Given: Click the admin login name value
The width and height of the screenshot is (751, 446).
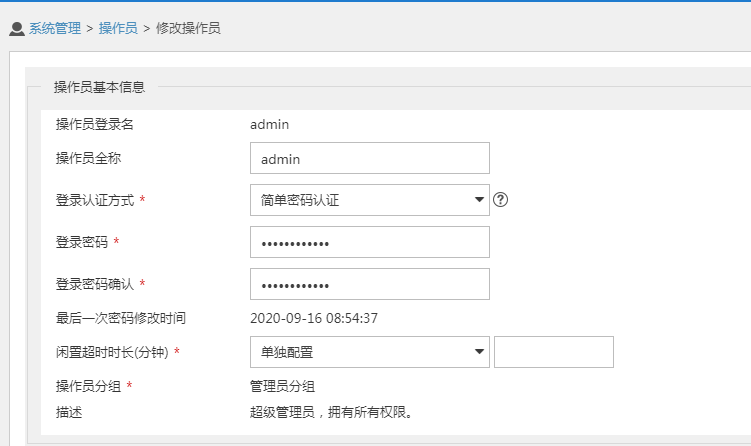Looking at the screenshot, I should coord(269,124).
